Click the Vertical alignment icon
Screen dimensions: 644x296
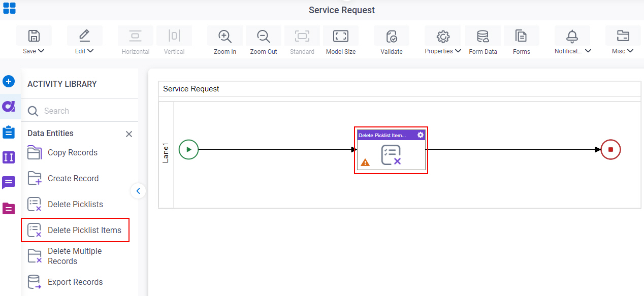174,36
